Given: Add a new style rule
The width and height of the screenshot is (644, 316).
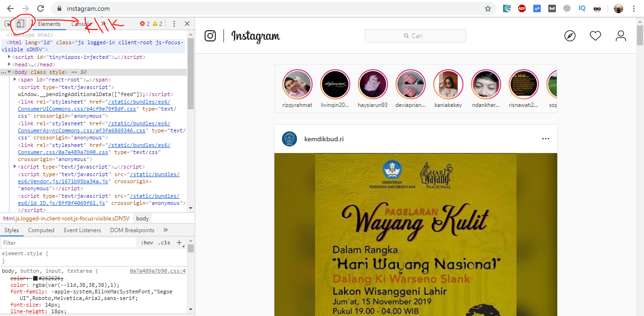Looking at the screenshot, I should pyautogui.click(x=179, y=243).
